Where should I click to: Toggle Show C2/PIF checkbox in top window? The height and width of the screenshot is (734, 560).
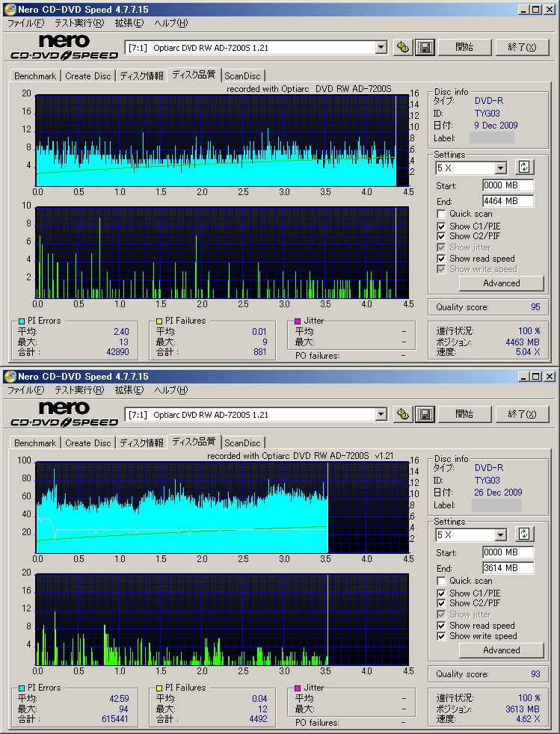[441, 236]
